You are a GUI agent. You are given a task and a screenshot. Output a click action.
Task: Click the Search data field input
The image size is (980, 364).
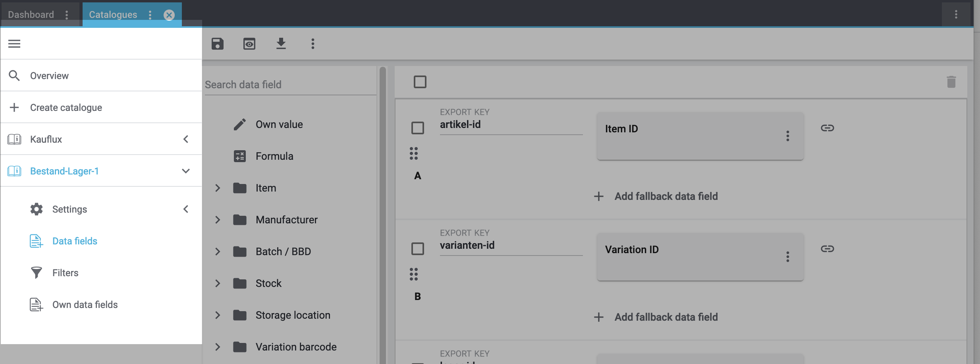point(290,85)
